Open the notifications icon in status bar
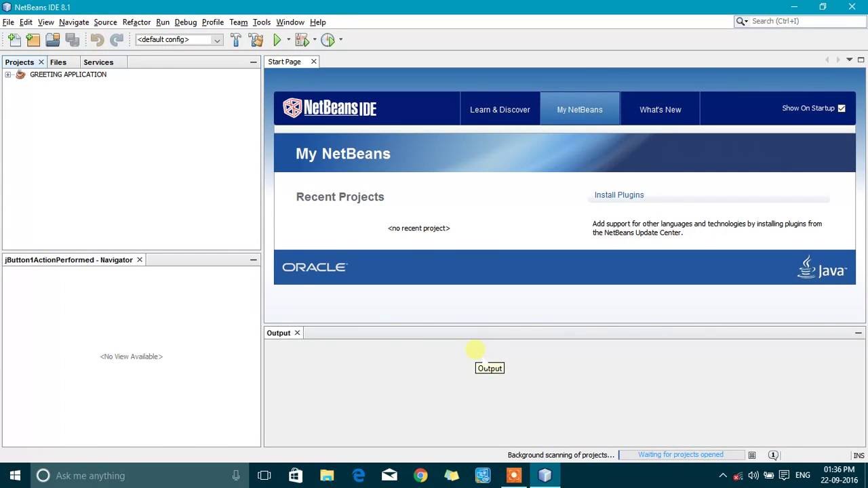 [773, 455]
